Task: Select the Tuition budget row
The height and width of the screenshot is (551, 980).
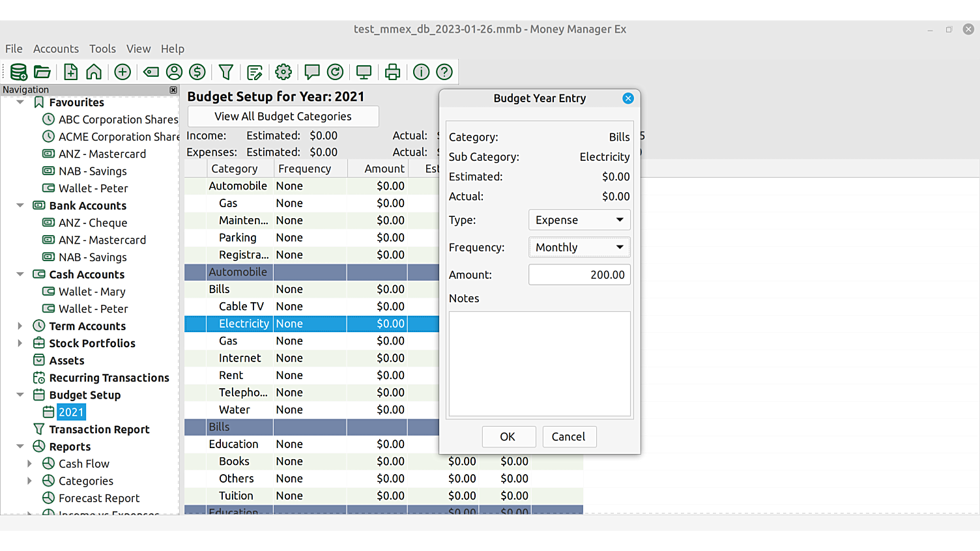Action: [x=384, y=496]
